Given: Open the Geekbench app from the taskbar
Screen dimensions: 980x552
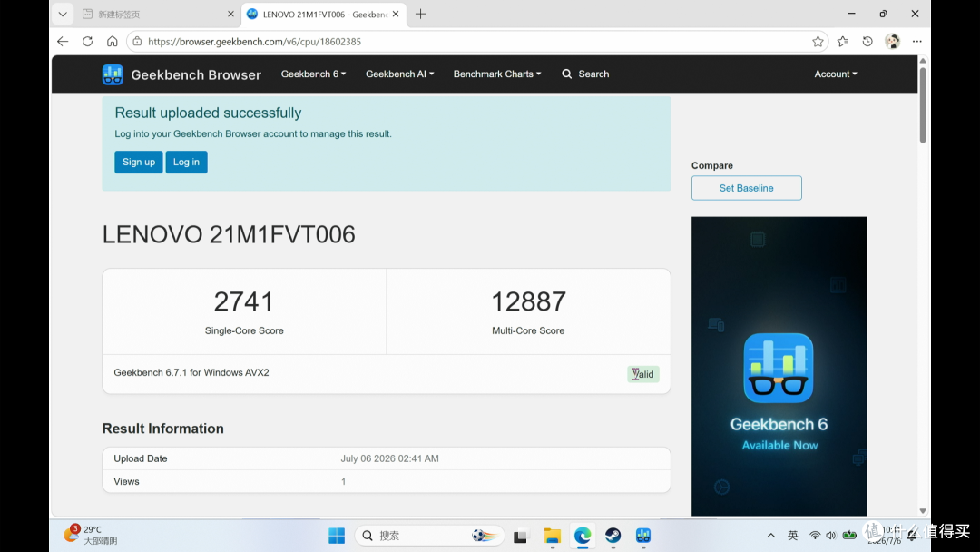Looking at the screenshot, I should pos(643,536).
